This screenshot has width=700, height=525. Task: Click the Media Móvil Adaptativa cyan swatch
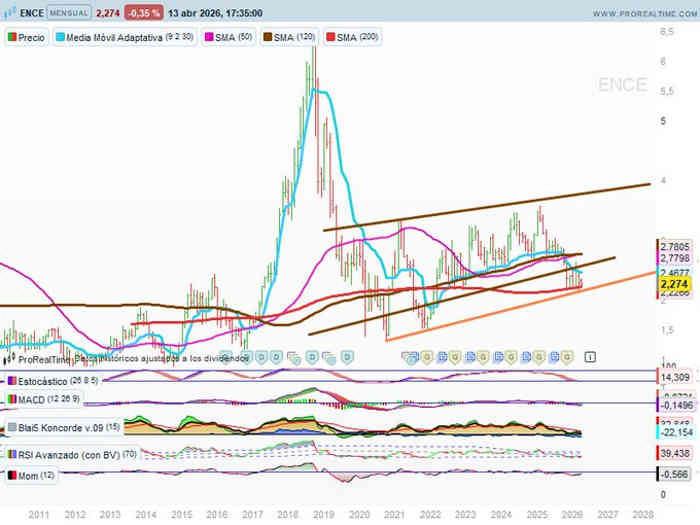(x=61, y=37)
